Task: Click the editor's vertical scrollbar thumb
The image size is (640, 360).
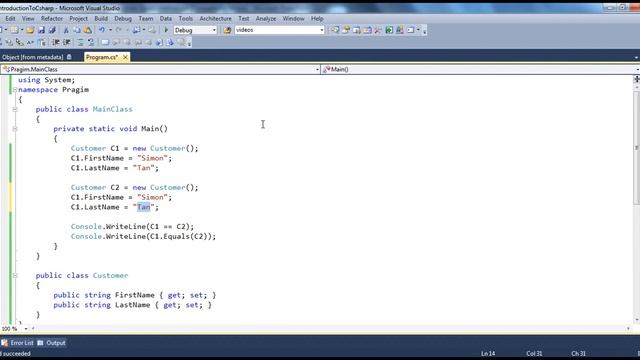Action: 636,147
